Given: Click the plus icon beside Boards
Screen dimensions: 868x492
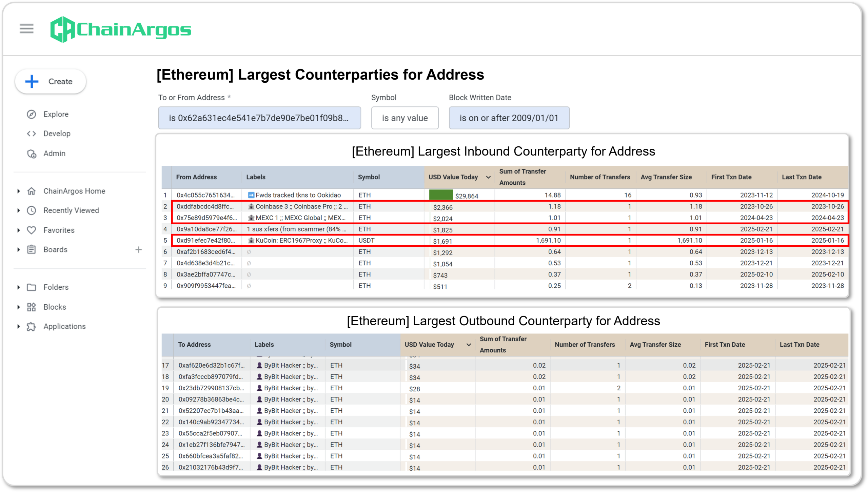Looking at the screenshot, I should (138, 250).
